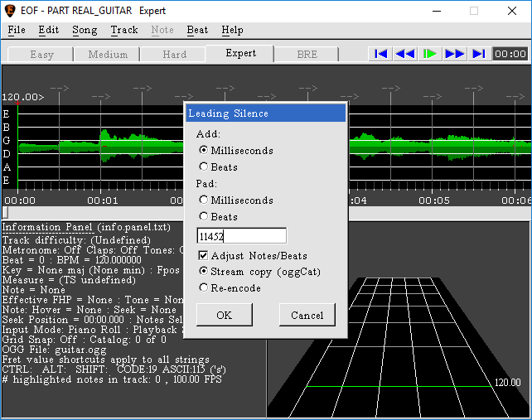This screenshot has height=420, width=532.
Task: Switch to the Hard difficulty tab
Action: (174, 55)
